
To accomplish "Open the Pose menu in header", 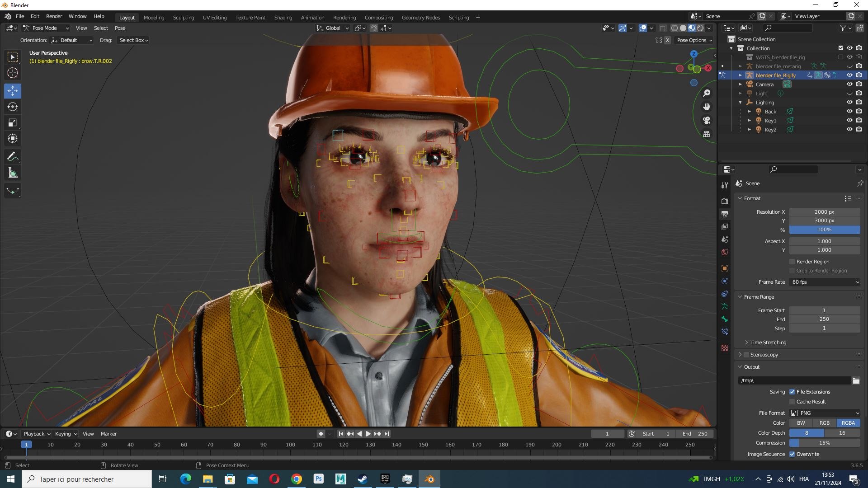I will click(120, 28).
